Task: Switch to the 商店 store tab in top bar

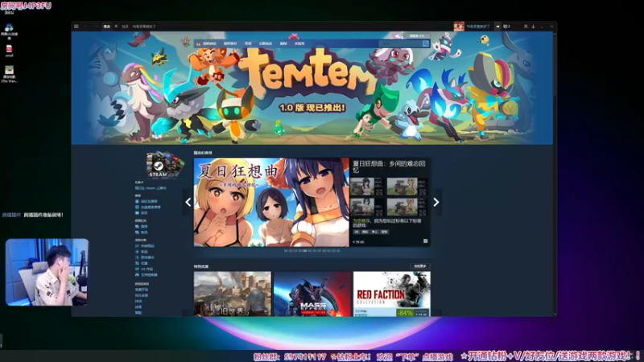Action: pos(107,27)
